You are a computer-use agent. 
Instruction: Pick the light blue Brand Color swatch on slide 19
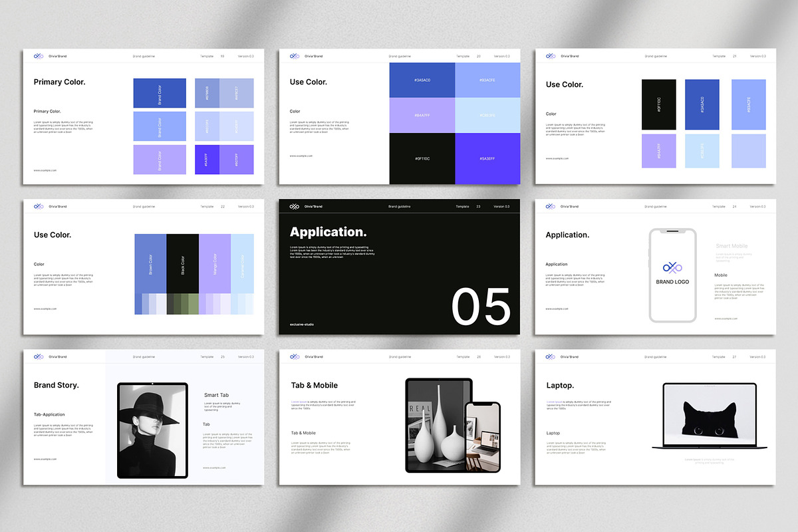[160, 126]
